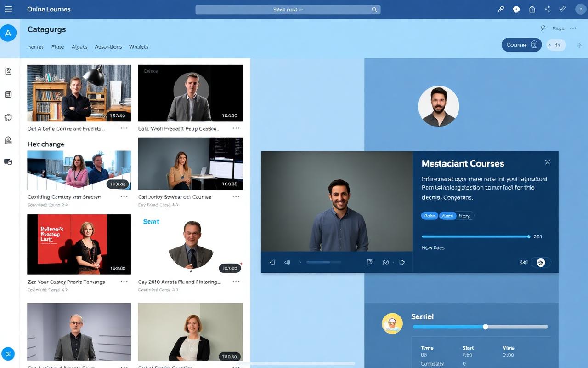The width and height of the screenshot is (588, 368).
Task: Click the 'Sartiel' label
Action: pyautogui.click(x=422, y=316)
